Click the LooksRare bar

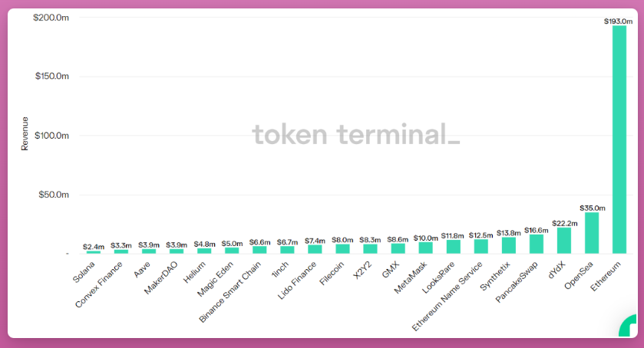click(x=454, y=247)
